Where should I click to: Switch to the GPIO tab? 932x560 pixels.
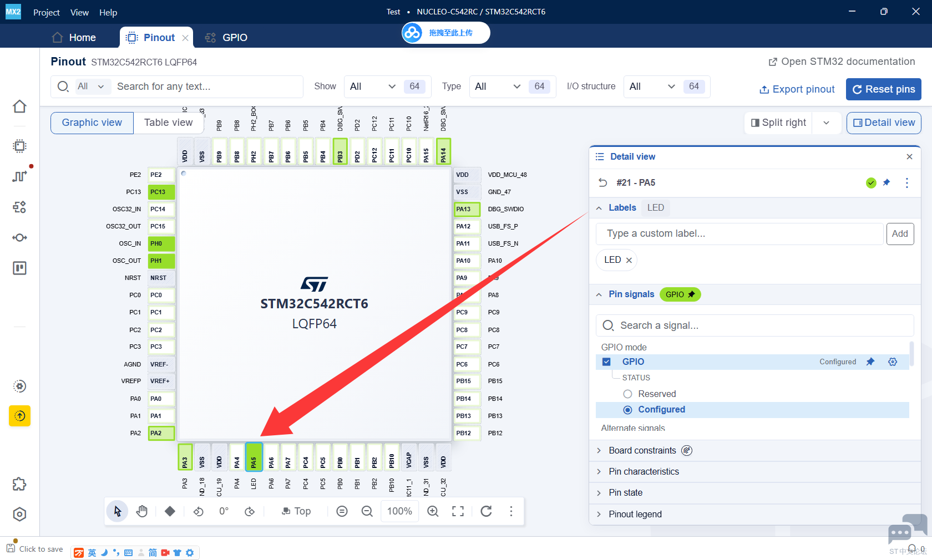pos(226,38)
